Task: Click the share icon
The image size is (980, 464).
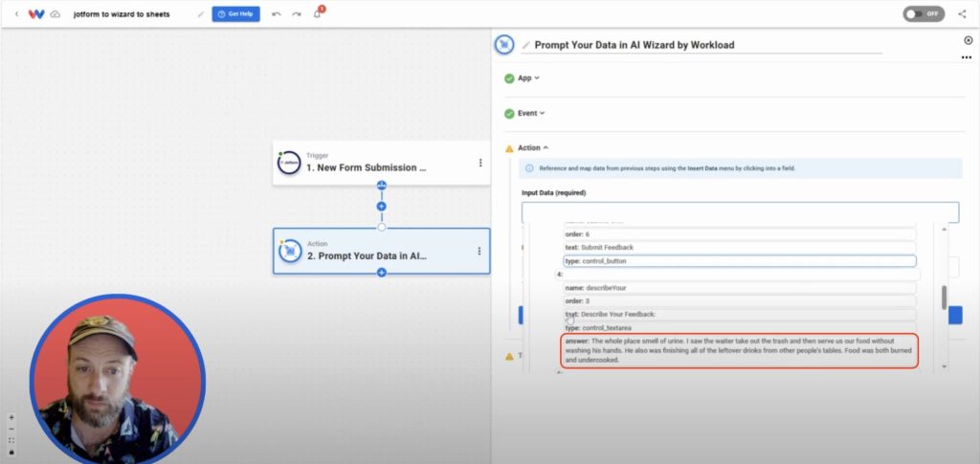Action: 962,13
